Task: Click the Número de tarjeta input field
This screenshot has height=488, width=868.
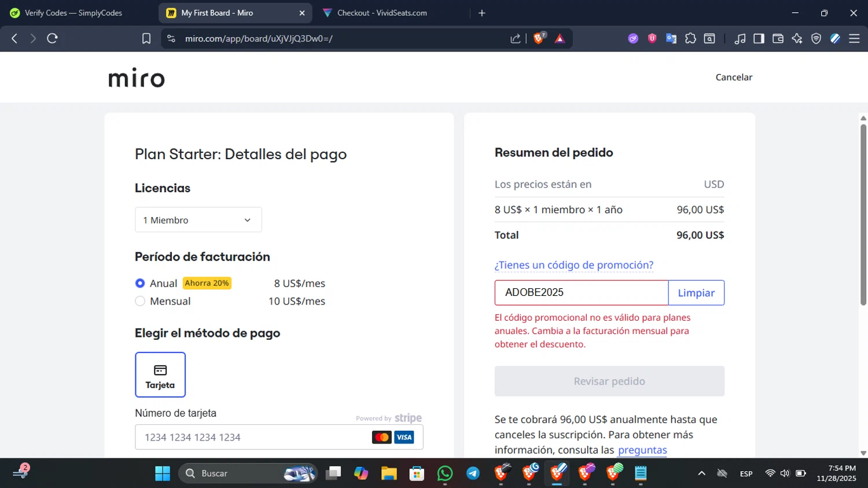Action: coord(279,437)
